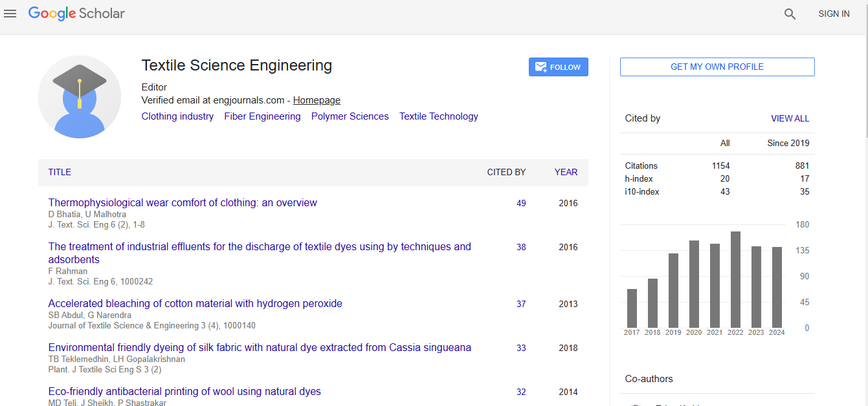Click the Google Scholar logo

pyautogui.click(x=76, y=14)
